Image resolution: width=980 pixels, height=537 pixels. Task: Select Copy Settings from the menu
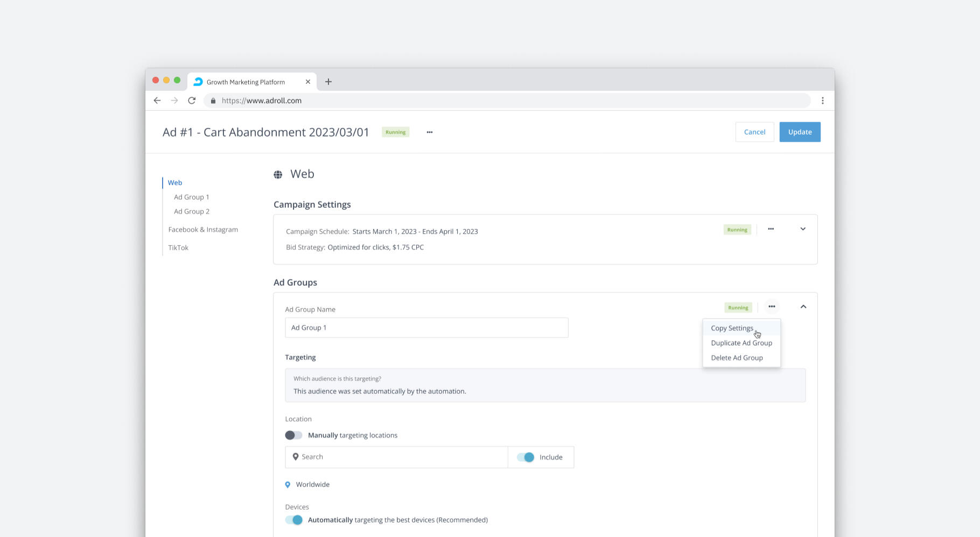pyautogui.click(x=732, y=328)
